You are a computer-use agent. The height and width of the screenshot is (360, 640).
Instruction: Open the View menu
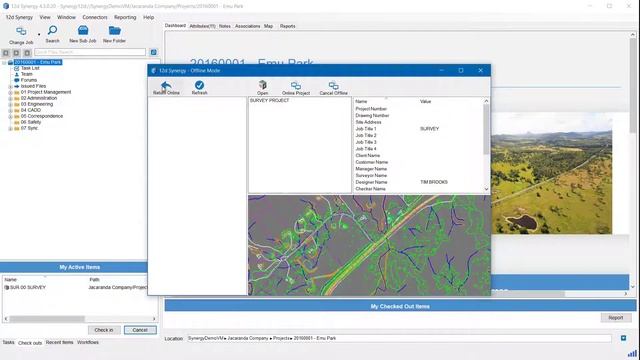tap(45, 17)
